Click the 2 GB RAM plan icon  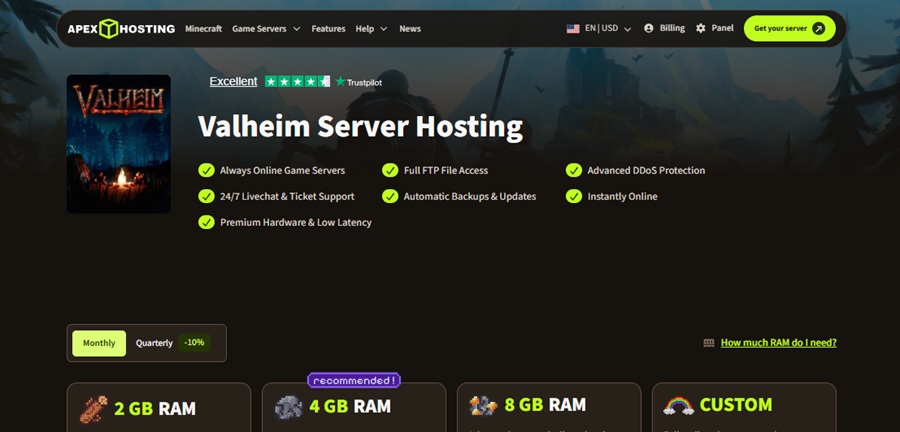click(x=93, y=408)
